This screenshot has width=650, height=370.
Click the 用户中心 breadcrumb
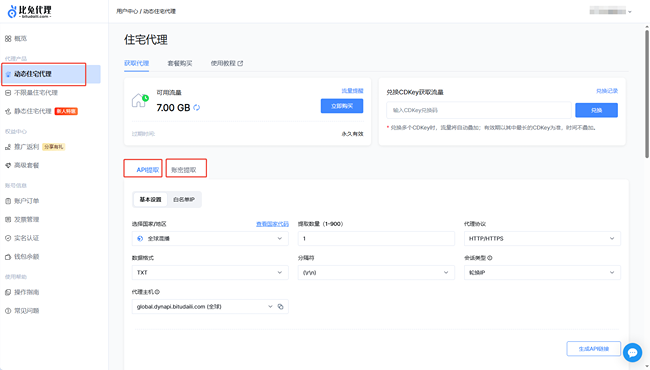point(127,11)
